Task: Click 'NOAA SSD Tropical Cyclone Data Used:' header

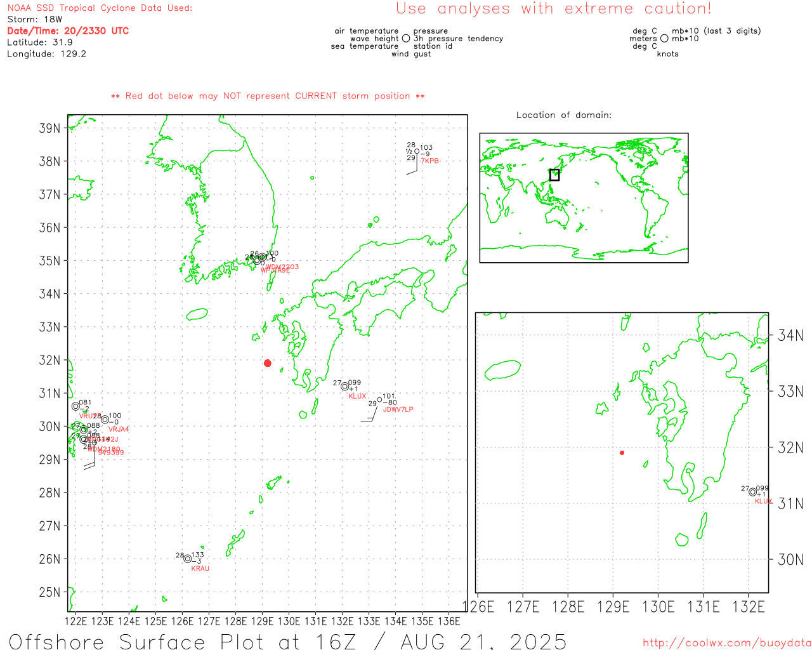Action: click(100, 8)
